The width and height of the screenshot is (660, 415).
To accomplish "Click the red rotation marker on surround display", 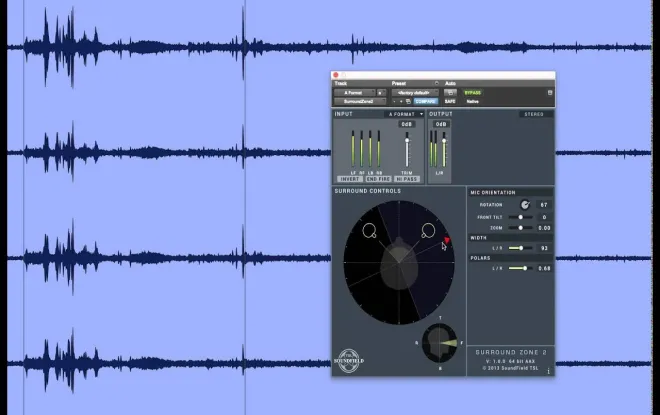I will pyautogui.click(x=447, y=240).
